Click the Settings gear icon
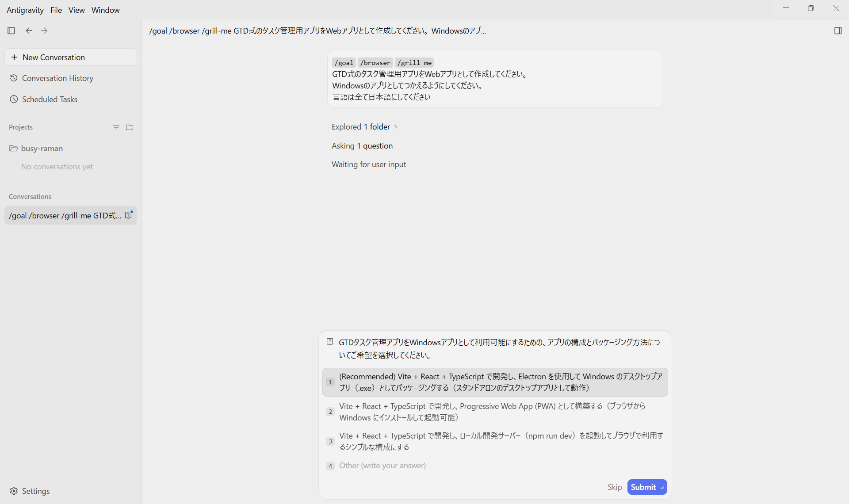 tap(14, 491)
